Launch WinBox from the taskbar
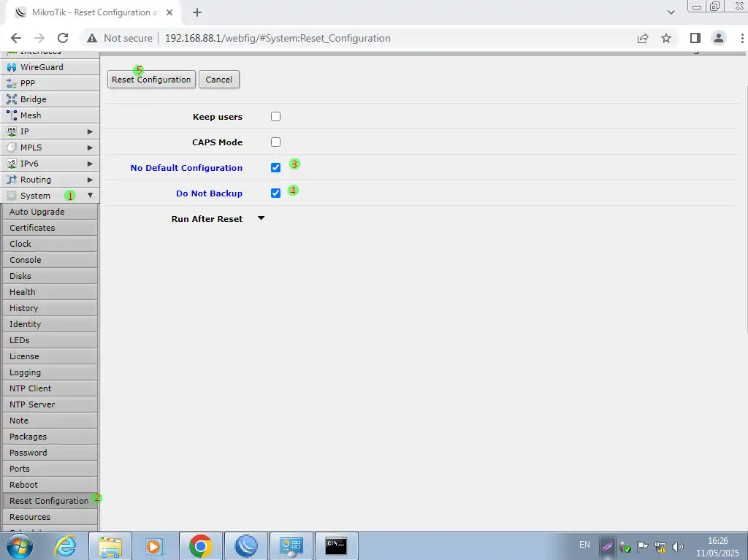748x560 pixels. click(245, 545)
